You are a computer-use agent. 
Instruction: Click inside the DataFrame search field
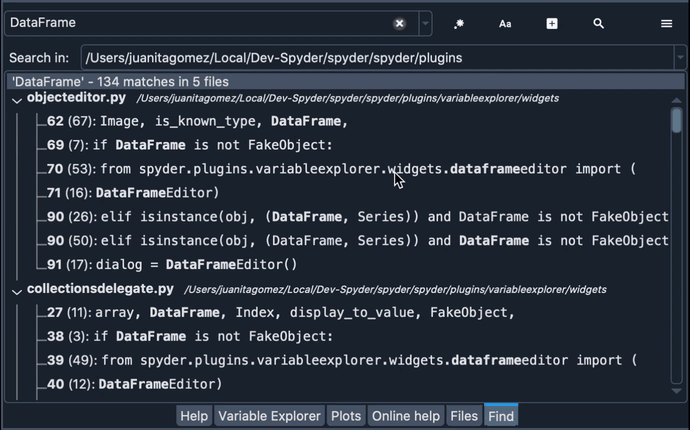[200, 23]
